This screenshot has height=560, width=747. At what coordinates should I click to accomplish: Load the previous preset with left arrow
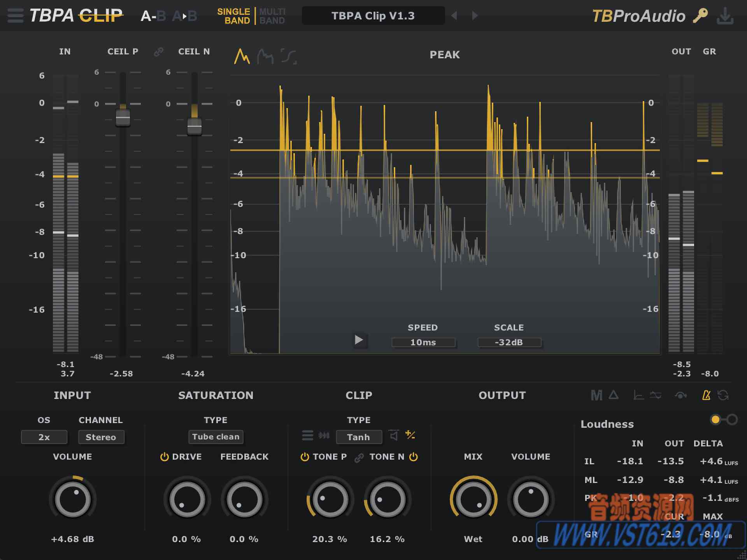click(454, 16)
